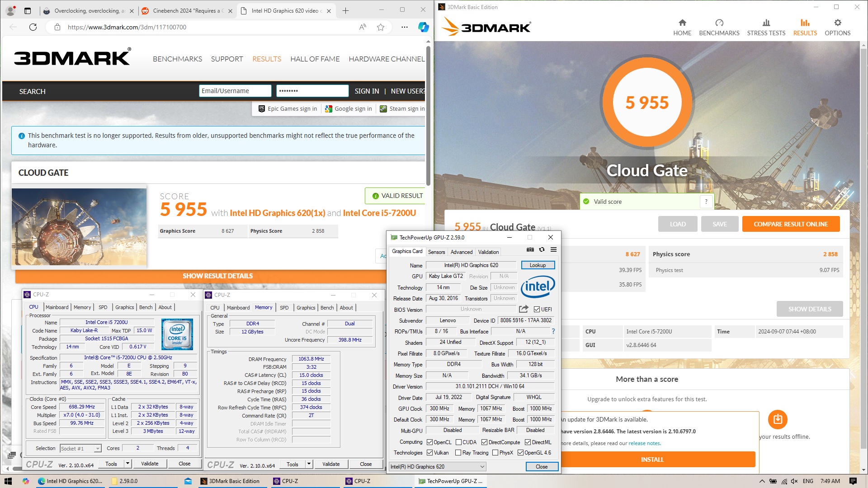Open Bench tab in CPU-Z Memory window
The width and height of the screenshot is (868, 488).
(327, 308)
